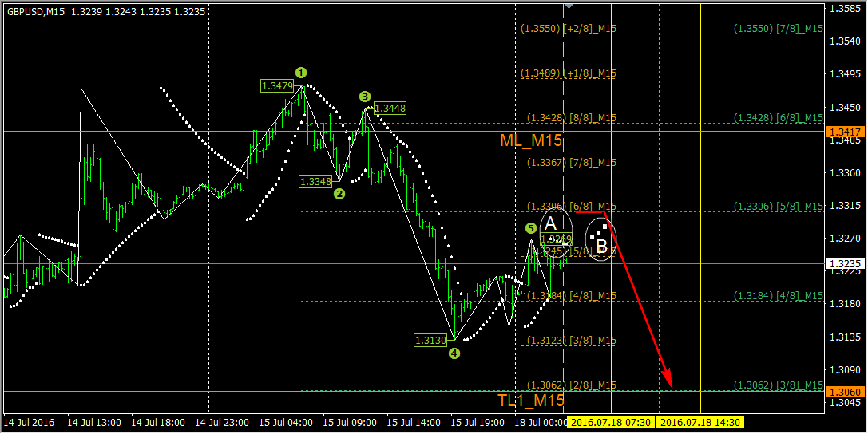Click 1.3540 on the price scale

pyautogui.click(x=846, y=41)
